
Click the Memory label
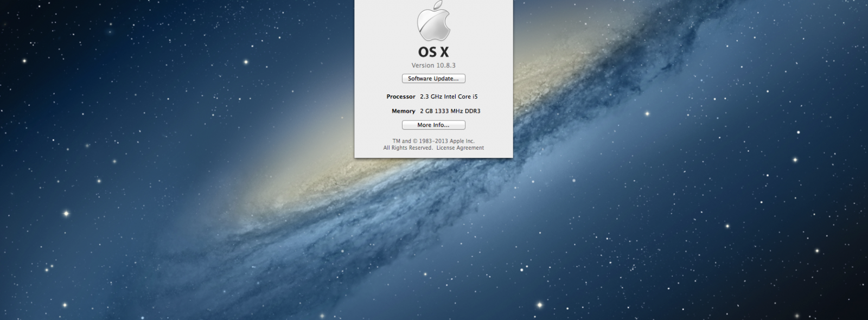click(x=404, y=111)
